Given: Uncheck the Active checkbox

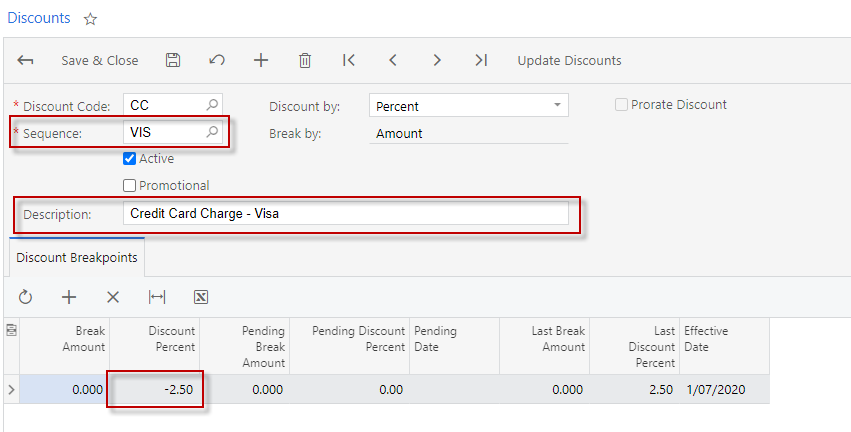Looking at the screenshot, I should tap(129, 159).
